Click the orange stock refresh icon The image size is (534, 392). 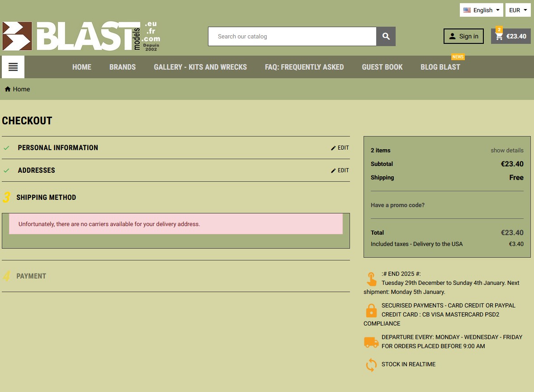coord(371,364)
